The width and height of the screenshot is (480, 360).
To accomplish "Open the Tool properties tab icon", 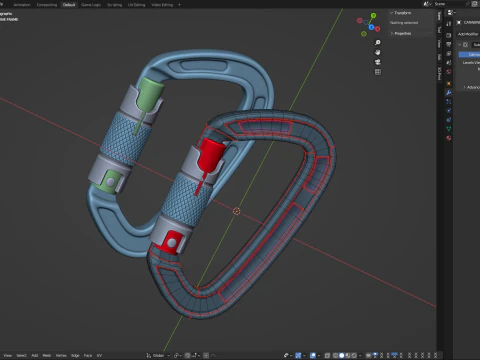I will point(449,24).
